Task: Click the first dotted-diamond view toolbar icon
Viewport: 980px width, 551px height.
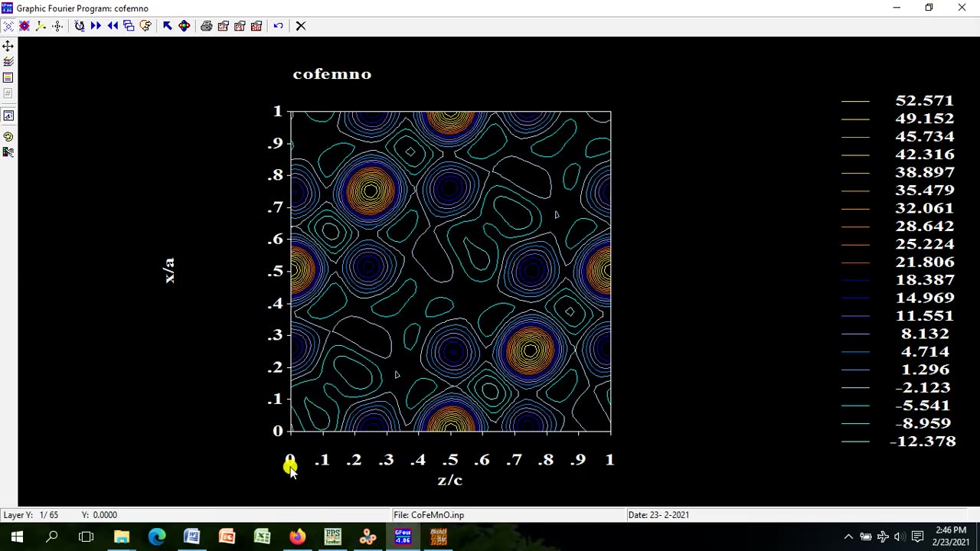Action: tap(8, 26)
